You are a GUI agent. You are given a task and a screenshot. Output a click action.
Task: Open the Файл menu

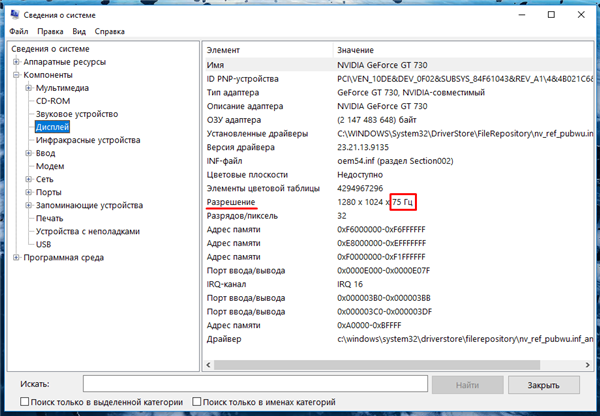(19, 31)
